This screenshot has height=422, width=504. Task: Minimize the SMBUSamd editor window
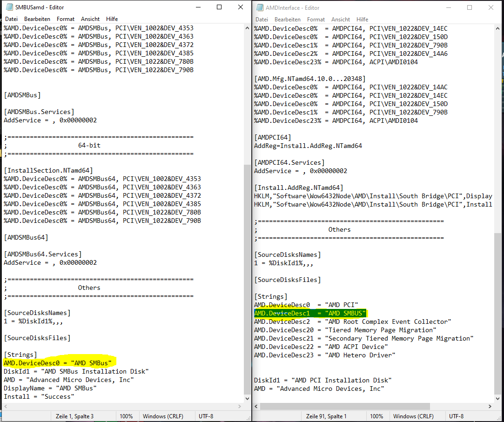[198, 7]
